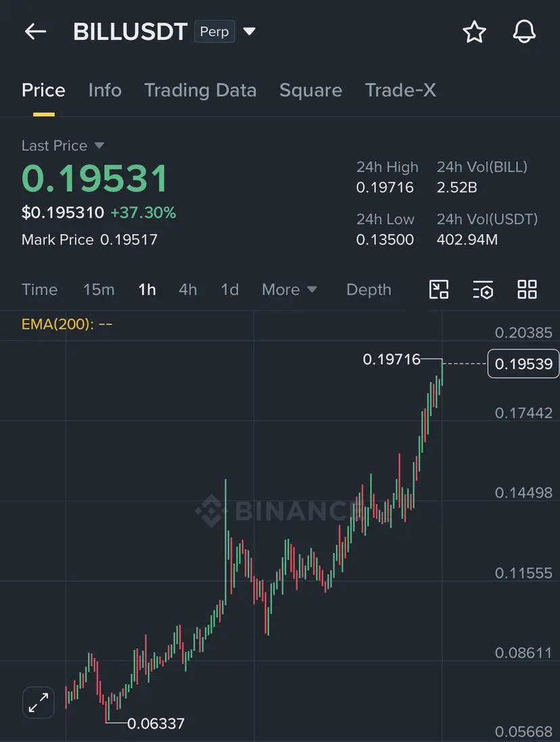The height and width of the screenshot is (742, 560).
Task: Tap the $0.195310 USD price
Action: click(63, 212)
